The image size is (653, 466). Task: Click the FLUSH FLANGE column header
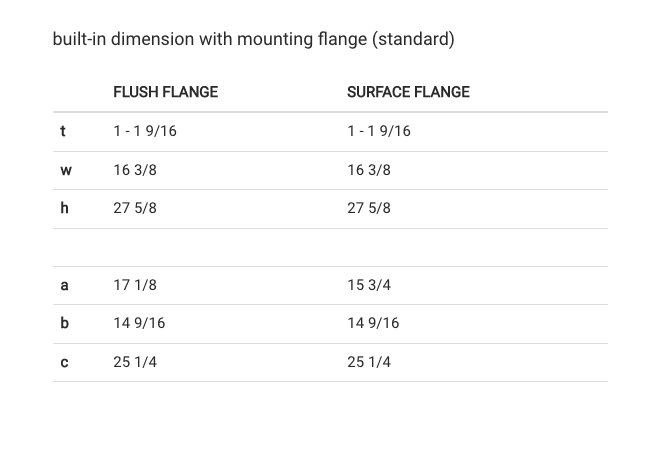tap(165, 92)
